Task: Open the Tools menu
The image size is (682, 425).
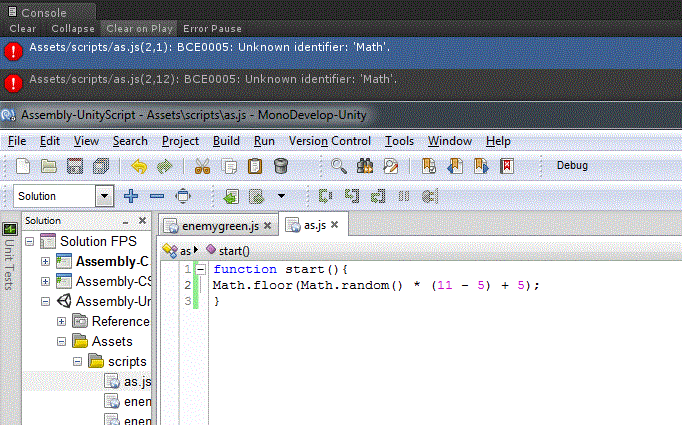Action: coord(399,141)
